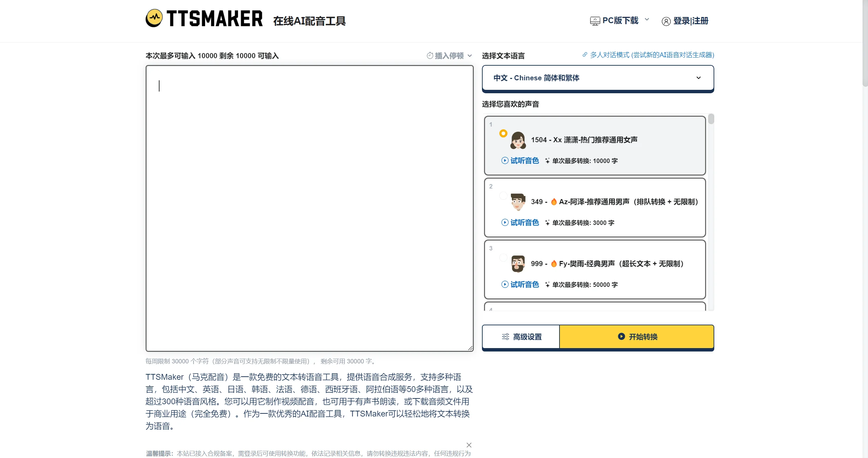The width and height of the screenshot is (868, 458).
Task: Expand the PC版下载 dropdown chevron
Action: click(x=647, y=20)
